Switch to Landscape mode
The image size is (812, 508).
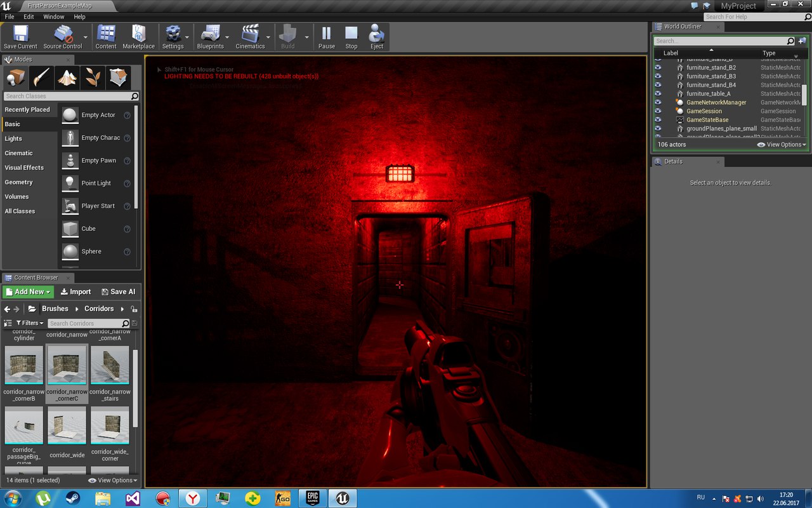click(x=67, y=77)
